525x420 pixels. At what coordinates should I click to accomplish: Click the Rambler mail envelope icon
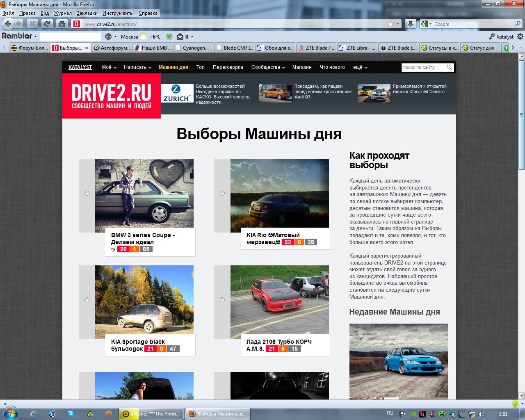[x=180, y=37]
